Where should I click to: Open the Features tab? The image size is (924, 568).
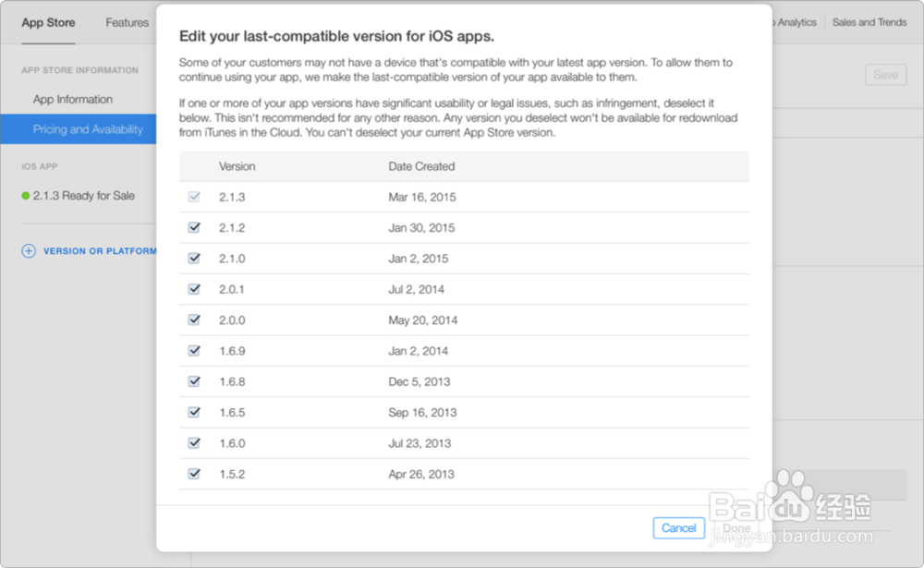pos(127,22)
